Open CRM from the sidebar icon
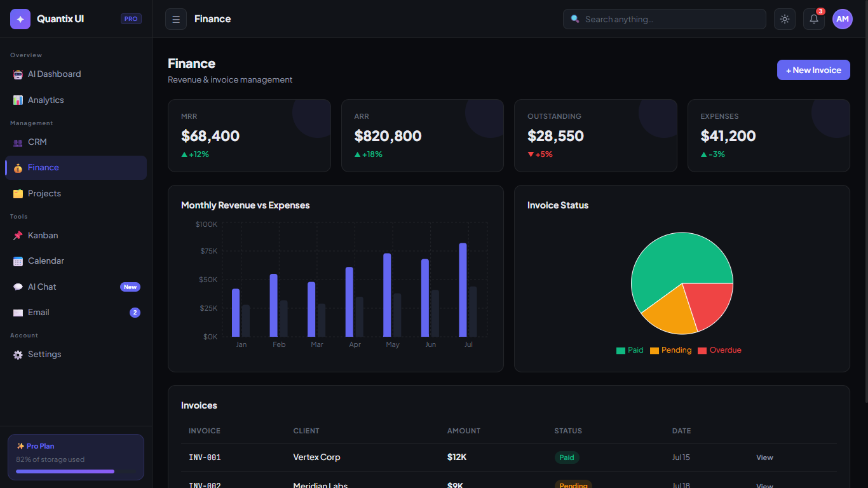Screen dimensions: 868x488 18,142
